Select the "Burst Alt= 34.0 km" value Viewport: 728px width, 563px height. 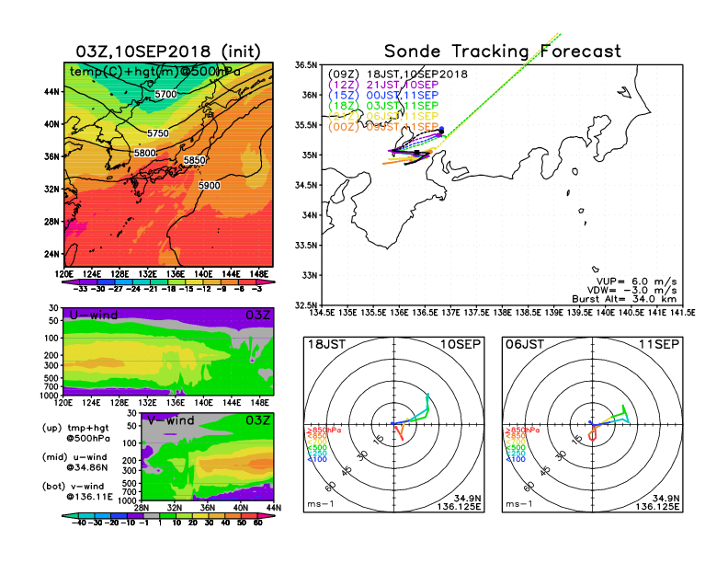[x=624, y=299]
